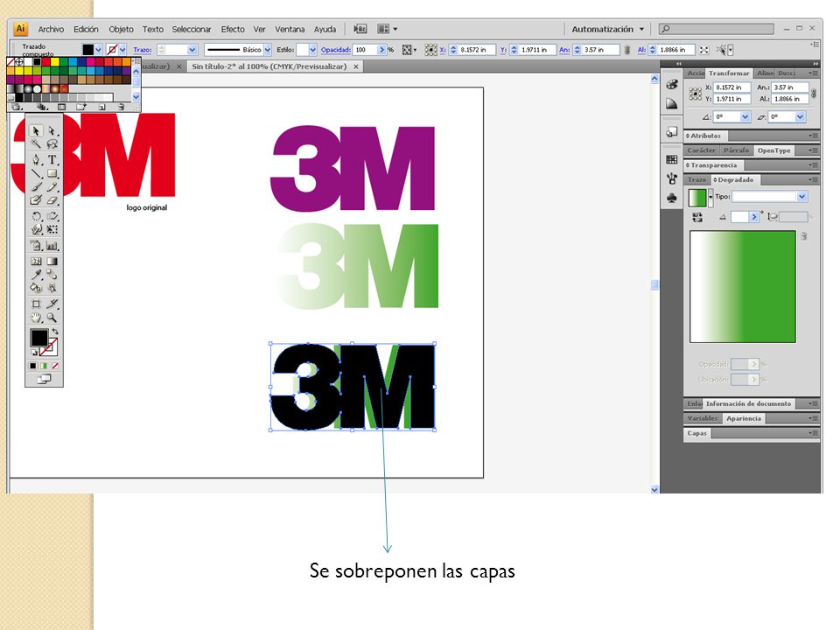The width and height of the screenshot is (840, 630).
Task: Select the Magic Wand tool
Action: pos(36,143)
